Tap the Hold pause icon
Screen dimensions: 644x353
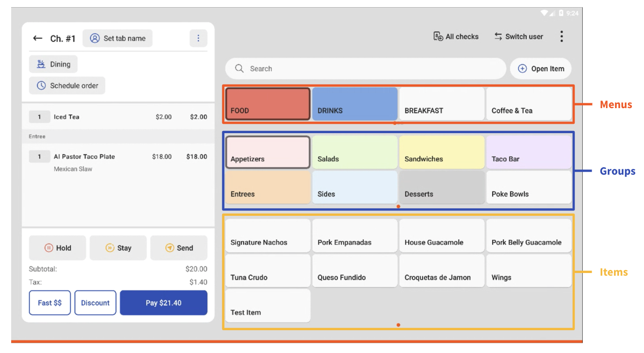(49, 248)
